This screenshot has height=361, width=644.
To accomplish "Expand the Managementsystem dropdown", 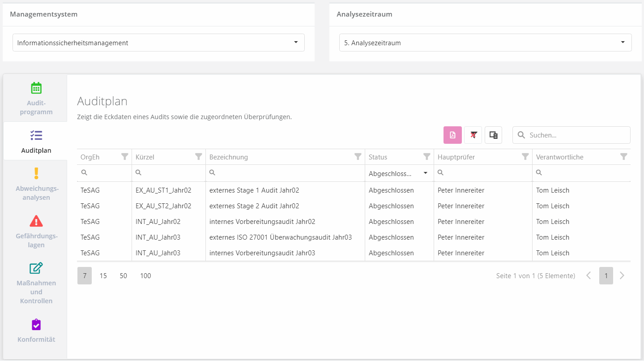I will [x=158, y=43].
